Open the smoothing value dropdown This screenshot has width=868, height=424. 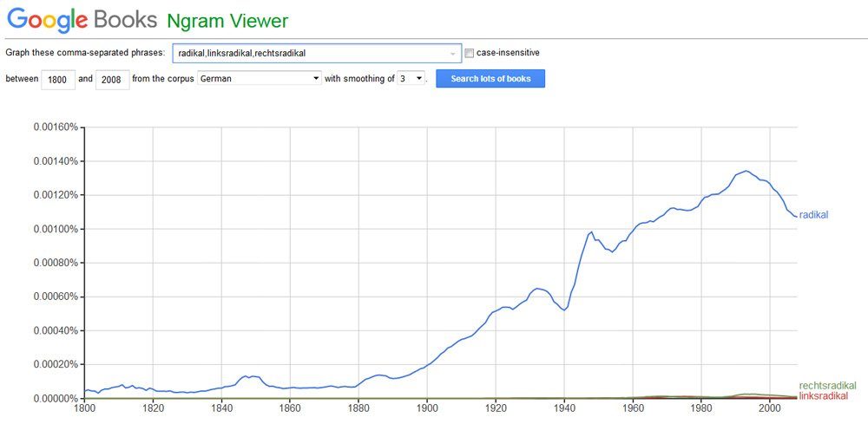pos(411,79)
